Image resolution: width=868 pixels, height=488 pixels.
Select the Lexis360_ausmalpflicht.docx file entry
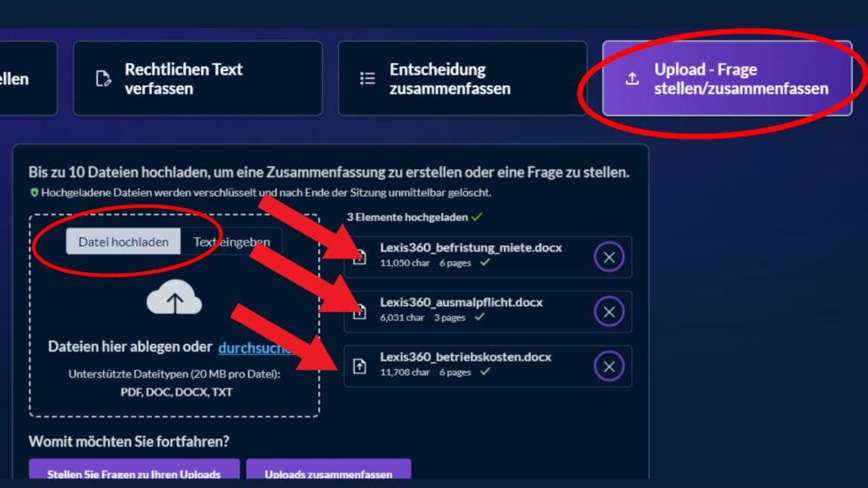pyautogui.click(x=487, y=311)
